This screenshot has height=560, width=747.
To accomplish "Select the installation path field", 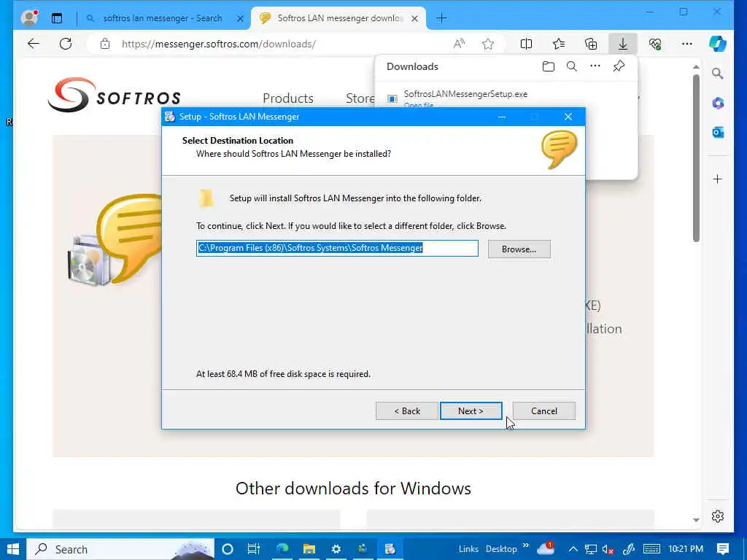I will tap(337, 248).
